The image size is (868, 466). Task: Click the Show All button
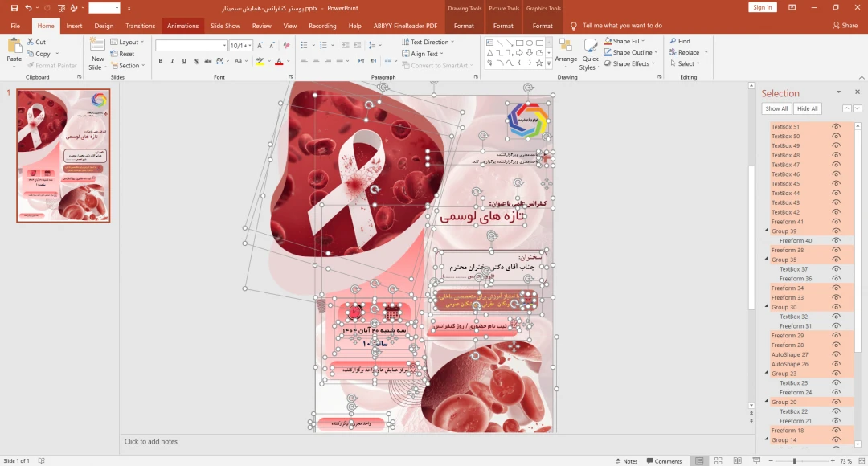[x=776, y=108]
